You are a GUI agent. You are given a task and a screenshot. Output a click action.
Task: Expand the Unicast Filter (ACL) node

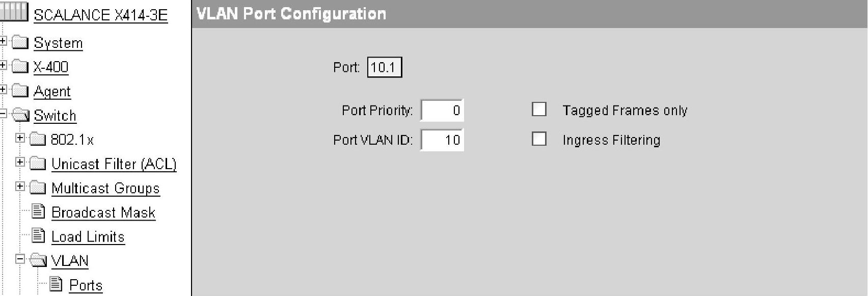click(x=20, y=162)
